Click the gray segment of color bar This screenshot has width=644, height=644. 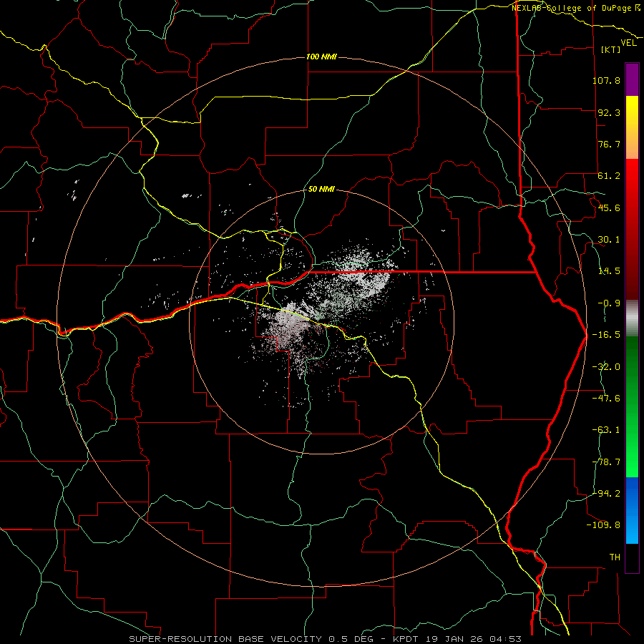[632, 318]
